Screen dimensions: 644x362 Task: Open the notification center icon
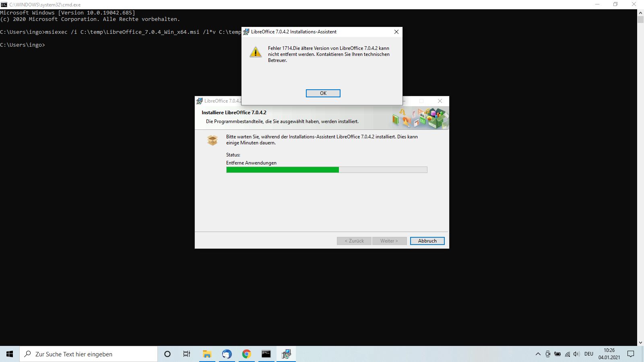click(631, 354)
